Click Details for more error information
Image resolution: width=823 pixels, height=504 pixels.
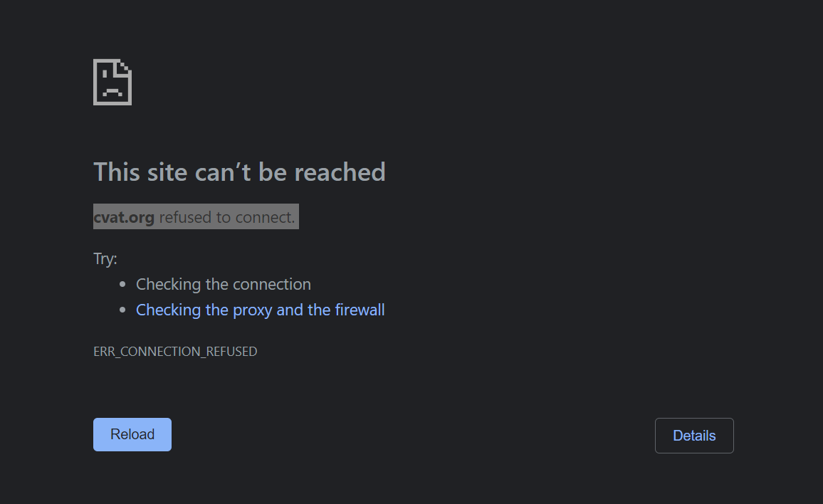click(694, 435)
